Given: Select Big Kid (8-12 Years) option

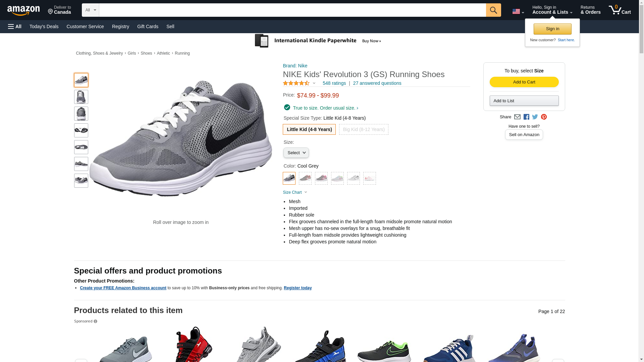Looking at the screenshot, I should coord(364,129).
